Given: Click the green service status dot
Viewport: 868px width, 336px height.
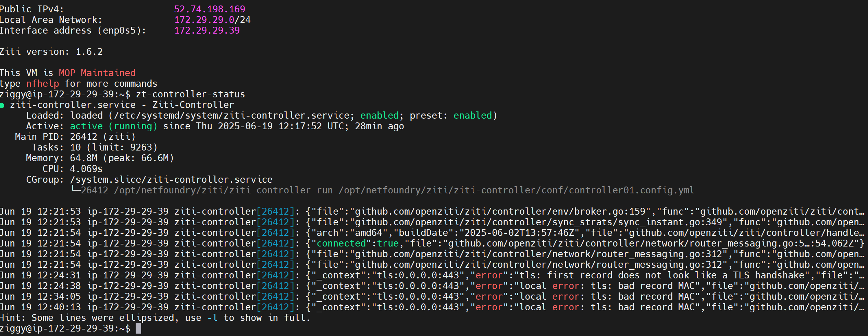Looking at the screenshot, I should click(x=2, y=106).
